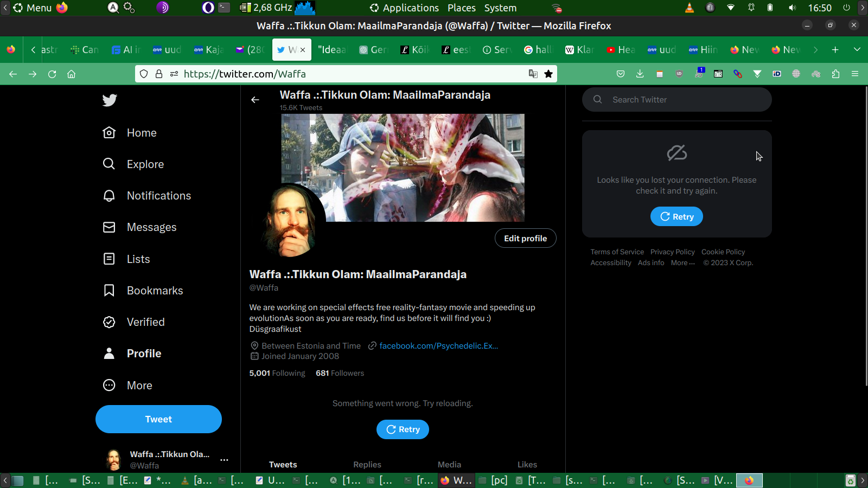Click the Twitter bird logo
The height and width of the screenshot is (488, 868).
click(110, 100)
